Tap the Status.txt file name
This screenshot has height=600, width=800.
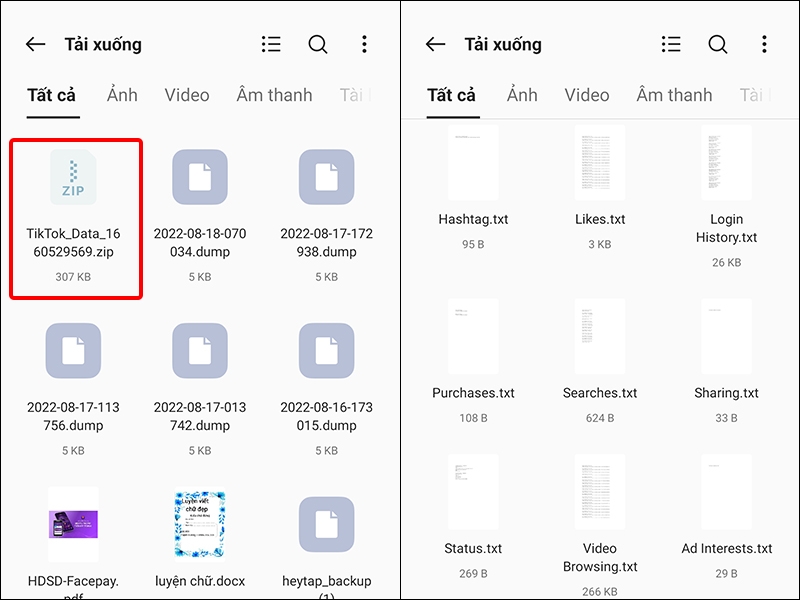click(x=473, y=548)
